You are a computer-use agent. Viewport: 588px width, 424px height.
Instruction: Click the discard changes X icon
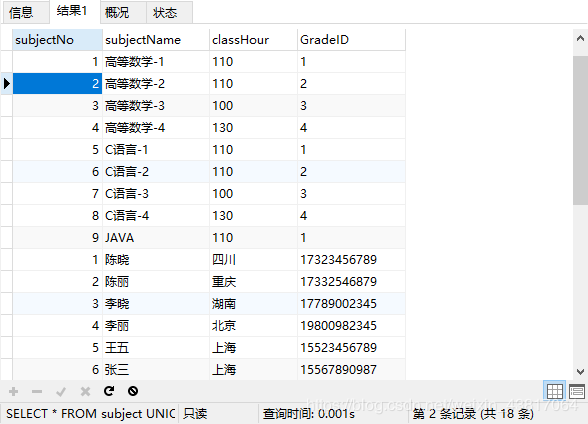[x=85, y=392]
